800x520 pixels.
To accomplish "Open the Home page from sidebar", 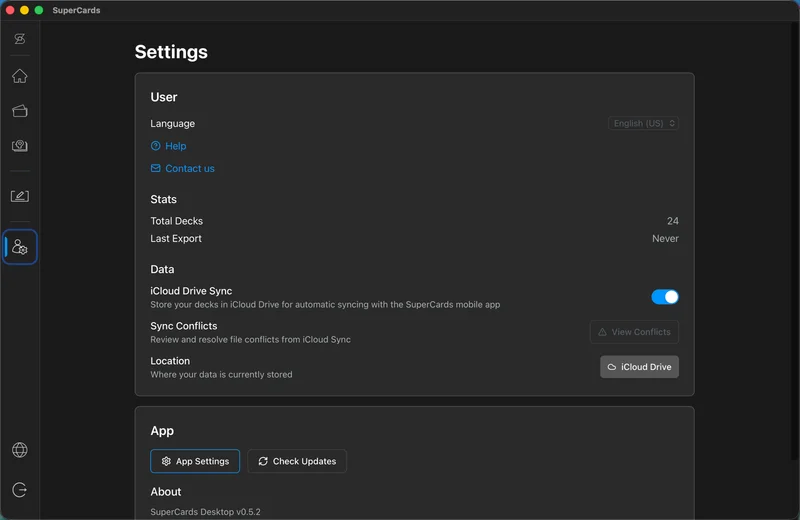I will [x=19, y=76].
